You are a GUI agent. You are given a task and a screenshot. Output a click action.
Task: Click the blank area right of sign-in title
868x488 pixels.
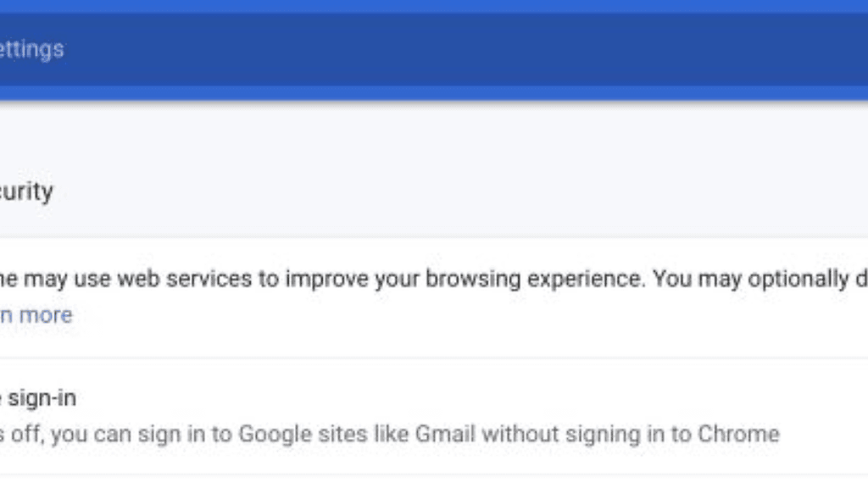click(x=424, y=397)
